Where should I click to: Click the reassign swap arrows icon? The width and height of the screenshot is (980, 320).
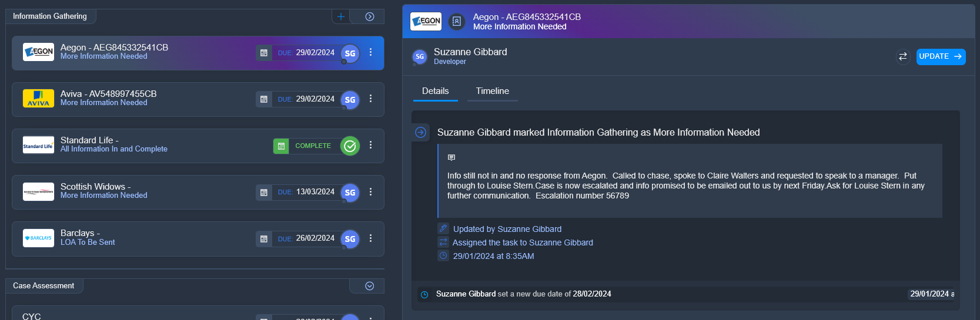pos(903,56)
